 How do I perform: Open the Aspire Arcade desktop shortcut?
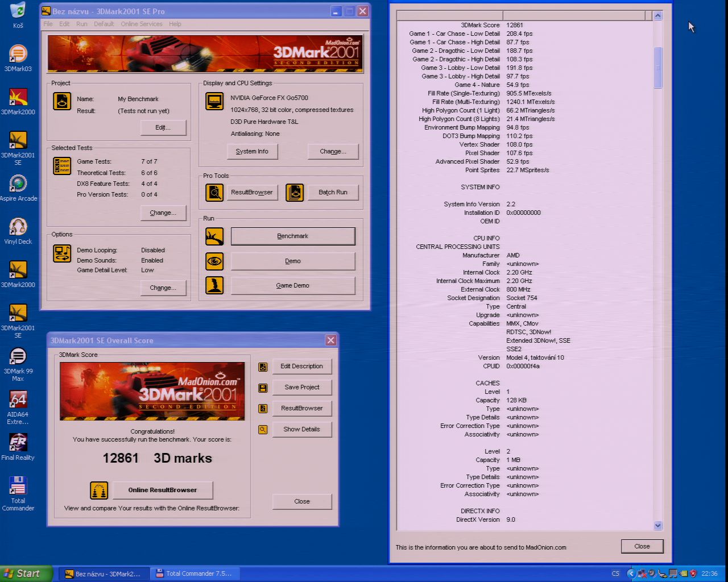[18, 188]
